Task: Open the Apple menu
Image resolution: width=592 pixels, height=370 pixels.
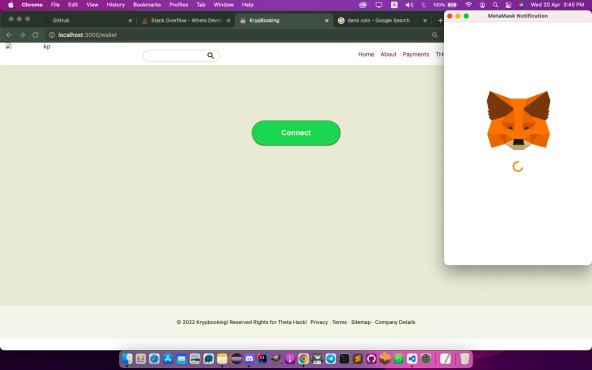Action: 11,5
